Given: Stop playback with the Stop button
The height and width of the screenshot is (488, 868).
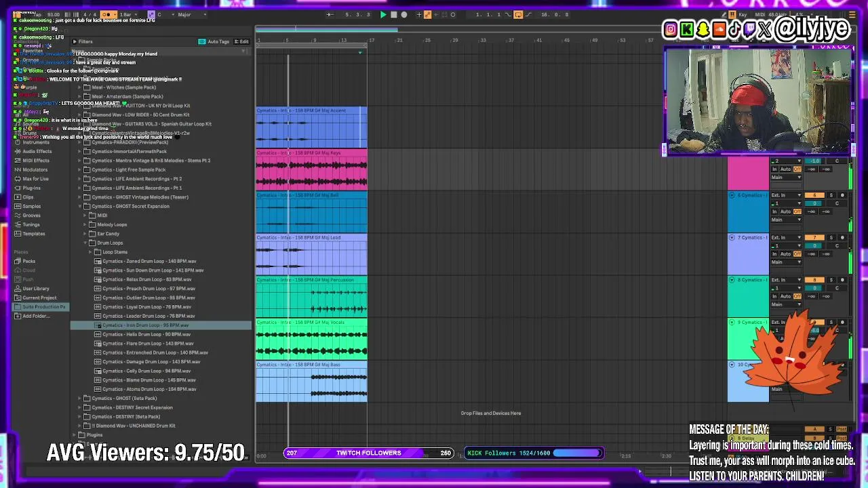Looking at the screenshot, I should coord(394,14).
